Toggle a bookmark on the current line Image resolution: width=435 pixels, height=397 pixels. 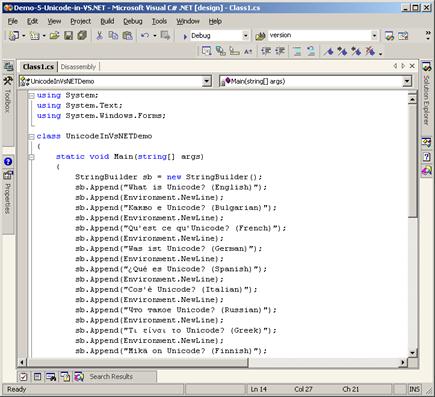point(328,51)
